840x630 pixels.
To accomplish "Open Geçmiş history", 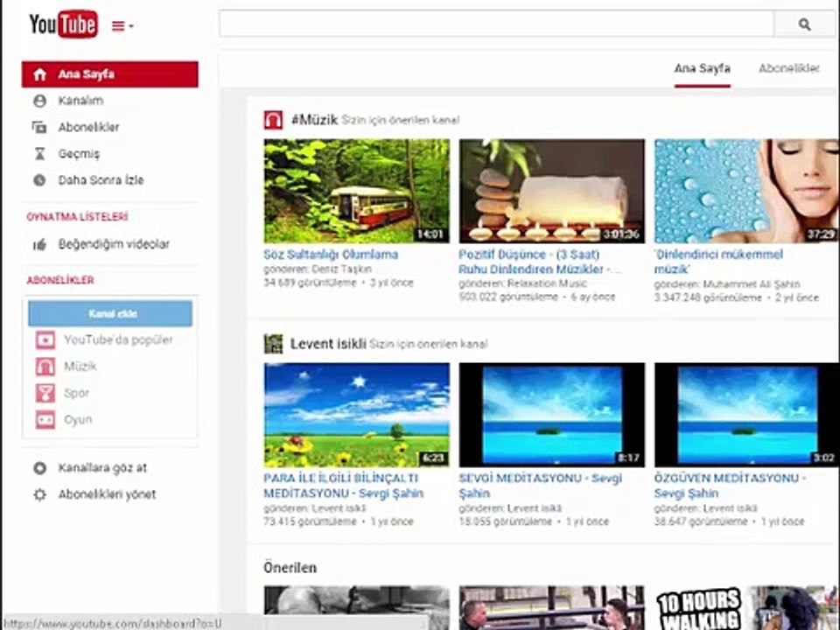I will (79, 154).
